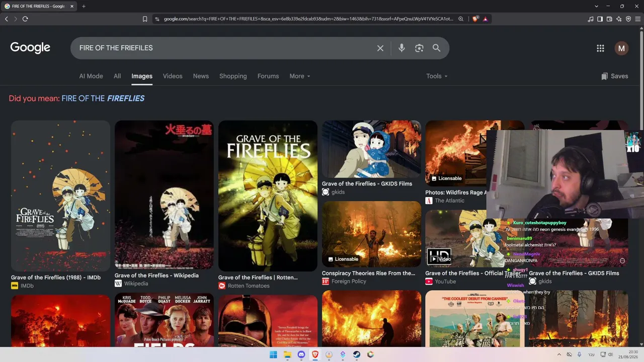Open the News tab

point(201,76)
